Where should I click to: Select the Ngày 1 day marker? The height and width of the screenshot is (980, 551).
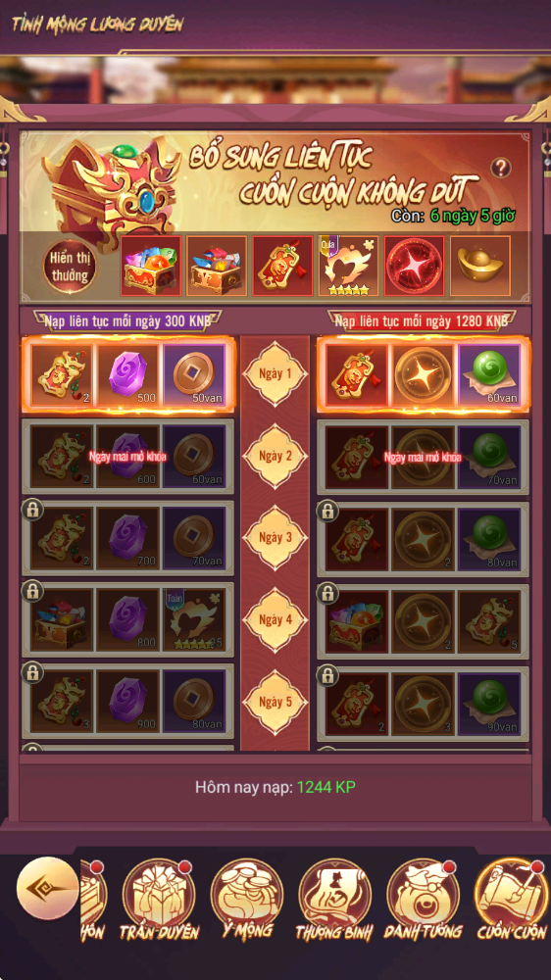coord(275,373)
